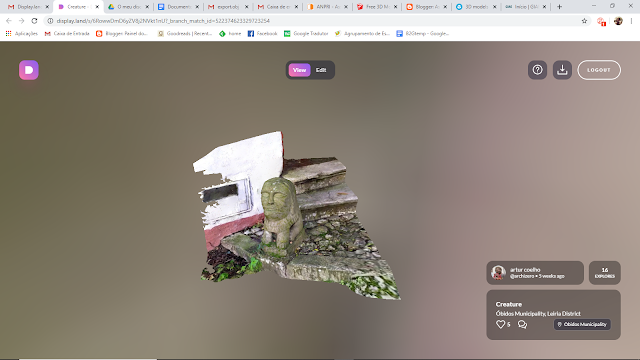Open the comments speech bubble icon
The height and width of the screenshot is (360, 640).
tap(522, 324)
